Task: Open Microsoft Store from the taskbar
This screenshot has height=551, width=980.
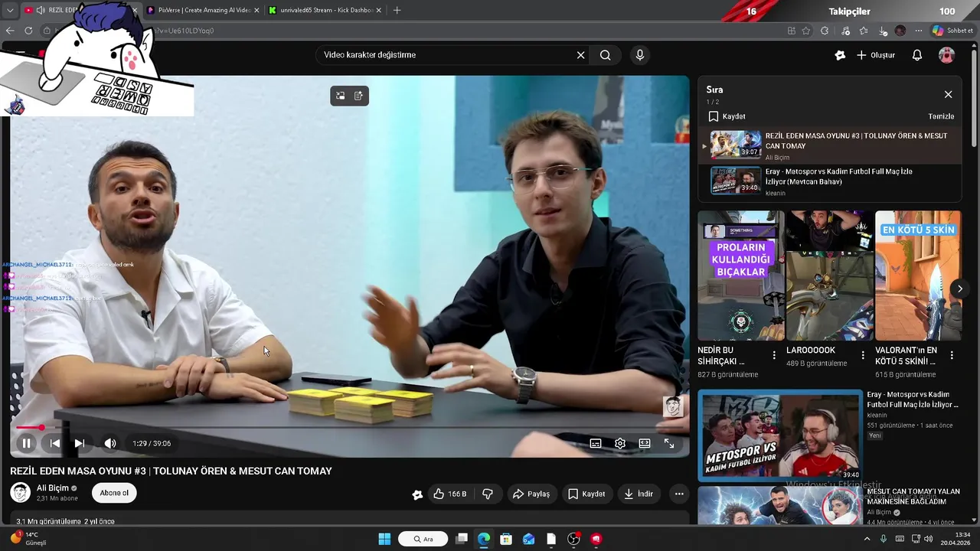Action: click(506, 539)
